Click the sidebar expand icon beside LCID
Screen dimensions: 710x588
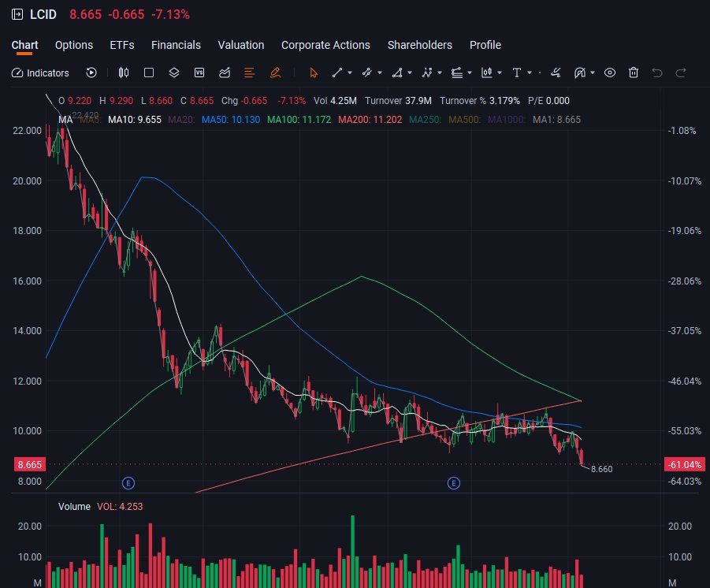pyautogui.click(x=17, y=14)
